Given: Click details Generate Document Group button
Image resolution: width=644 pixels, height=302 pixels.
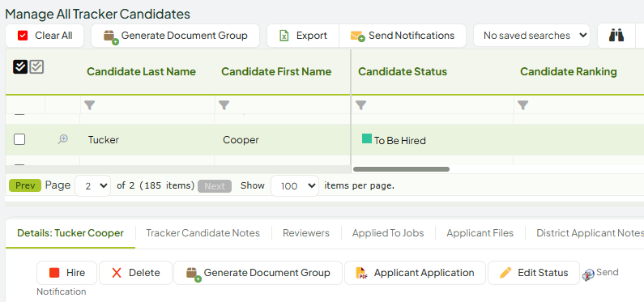Looking at the screenshot, I should point(258,273).
